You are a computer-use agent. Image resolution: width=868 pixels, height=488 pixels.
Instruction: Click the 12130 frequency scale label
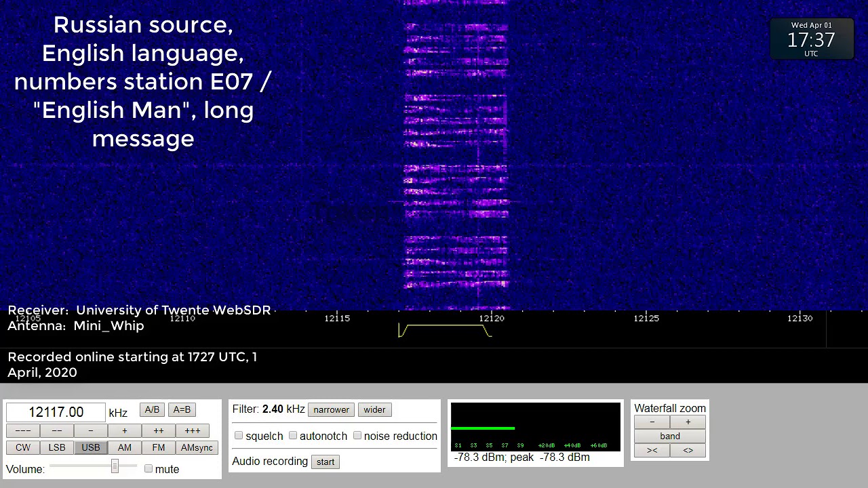pos(800,319)
